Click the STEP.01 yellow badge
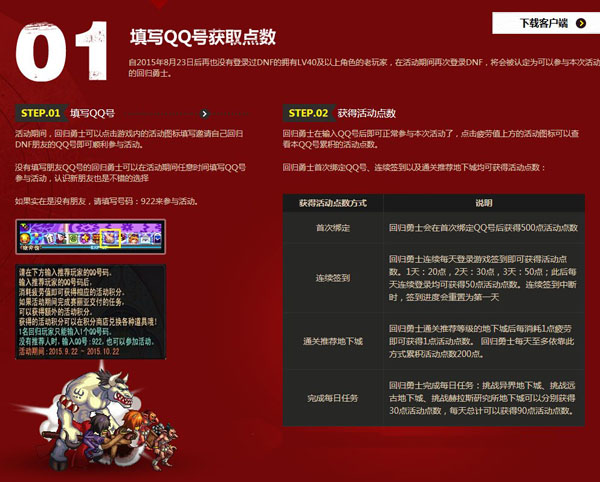This screenshot has width=600, height=482. coord(41,113)
